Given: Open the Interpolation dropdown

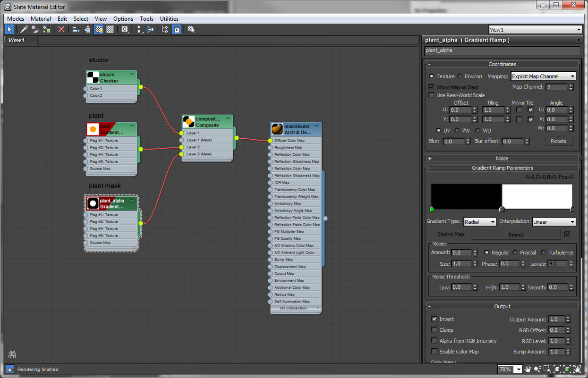Looking at the screenshot, I should click(554, 222).
